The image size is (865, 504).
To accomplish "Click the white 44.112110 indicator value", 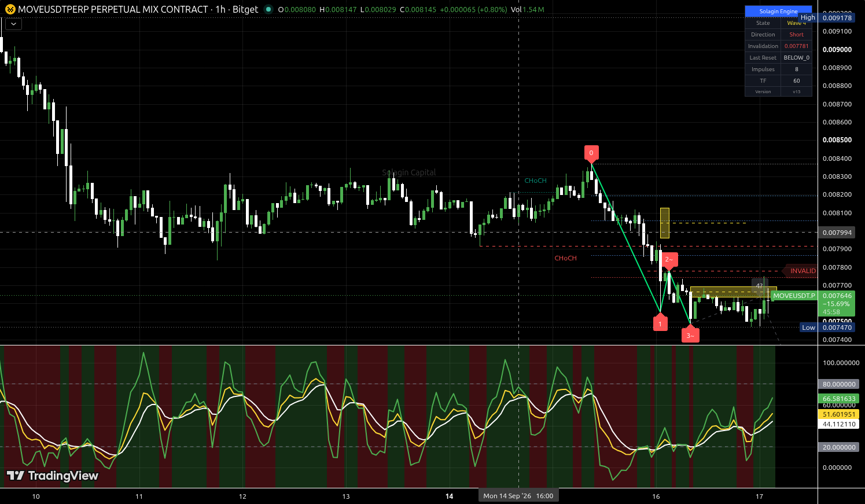I will [839, 424].
